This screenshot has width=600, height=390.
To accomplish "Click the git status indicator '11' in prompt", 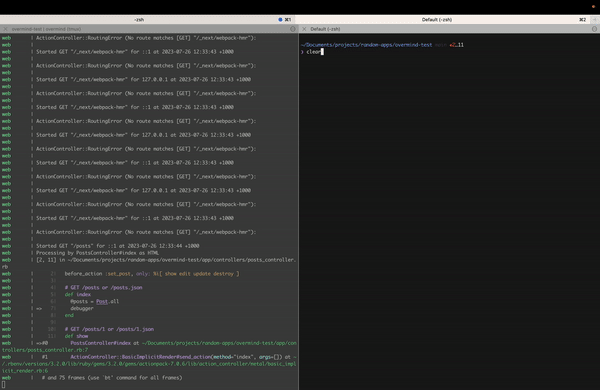I will [460, 45].
